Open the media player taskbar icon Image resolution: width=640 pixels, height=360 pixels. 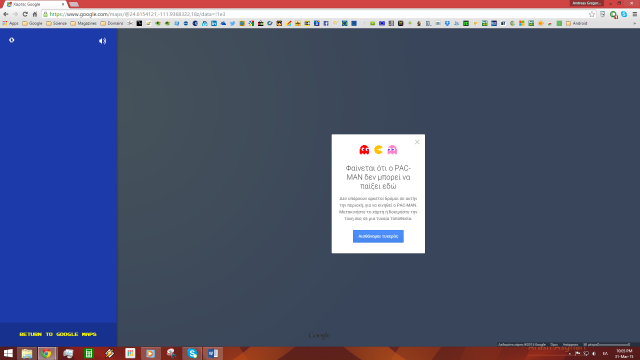tap(151, 353)
